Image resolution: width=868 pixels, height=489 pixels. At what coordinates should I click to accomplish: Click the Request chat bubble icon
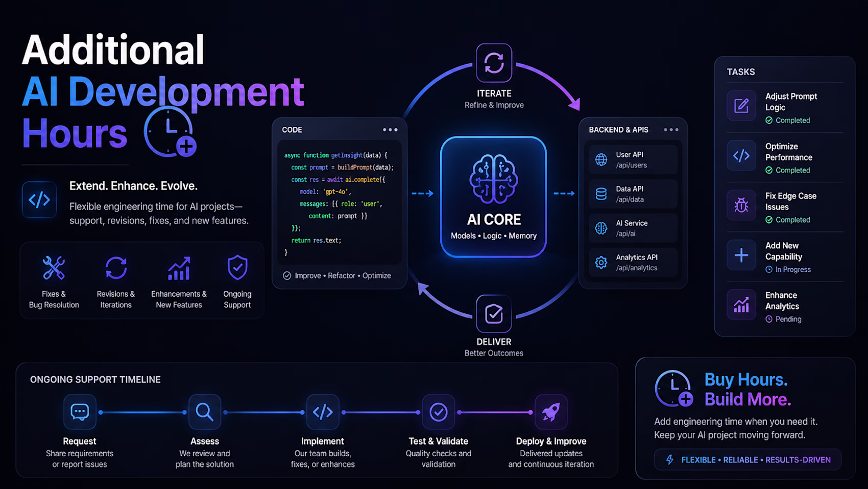tap(80, 412)
